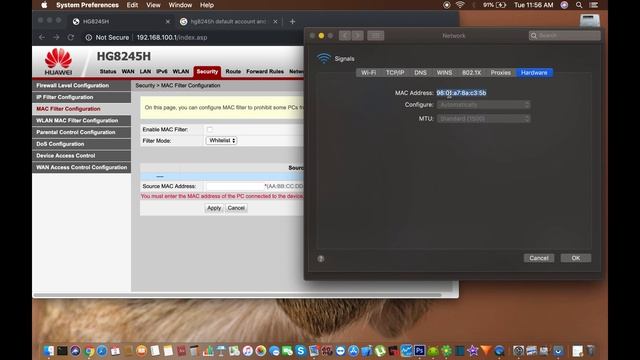
Task: Switch to the TCP/IP tab
Action: [395, 73]
